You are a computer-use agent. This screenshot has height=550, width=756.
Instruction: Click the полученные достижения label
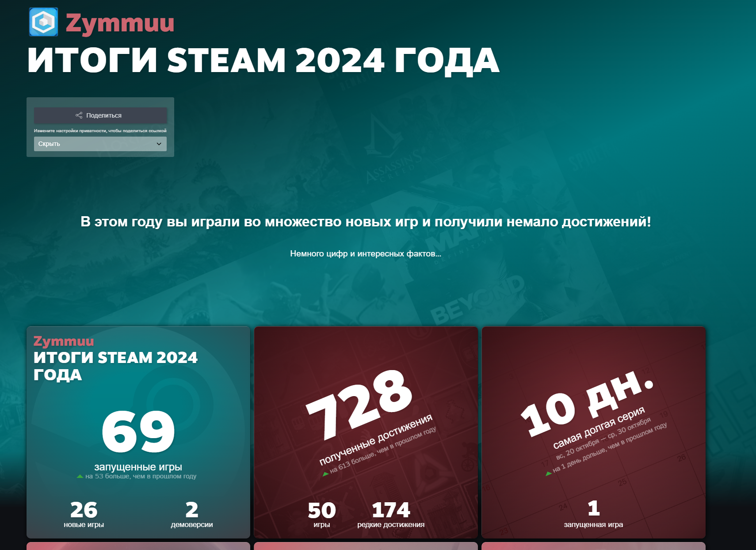(x=376, y=440)
